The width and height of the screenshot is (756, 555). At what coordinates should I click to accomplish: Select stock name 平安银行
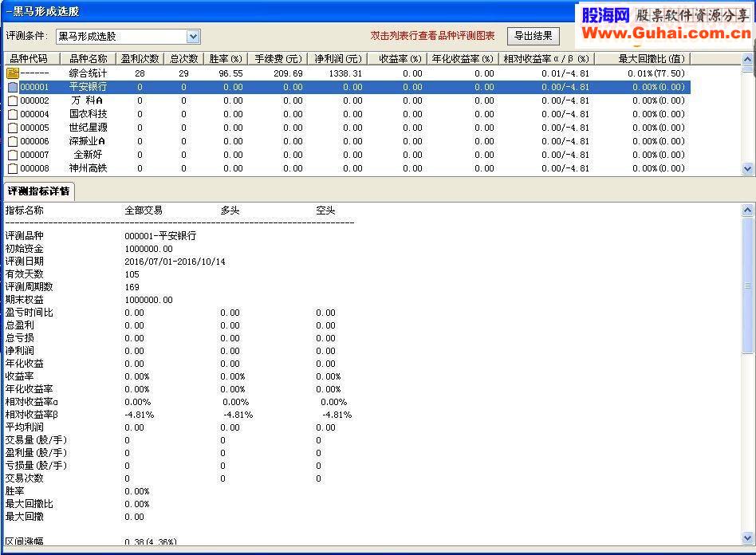click(x=88, y=87)
